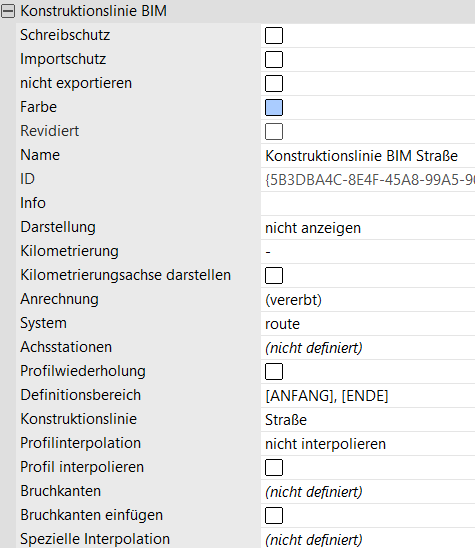Open the Darstellung value nicht anzeigen
Viewport: 475px width, 548px height.
click(x=368, y=228)
